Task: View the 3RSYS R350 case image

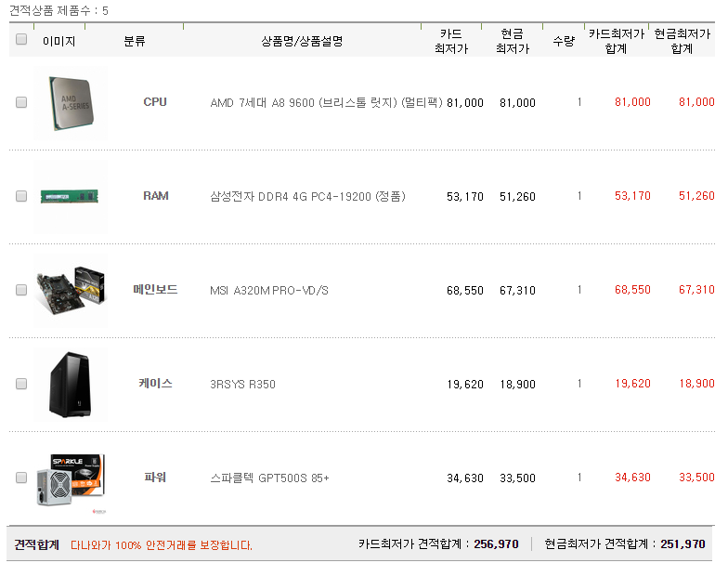Action: click(x=71, y=385)
